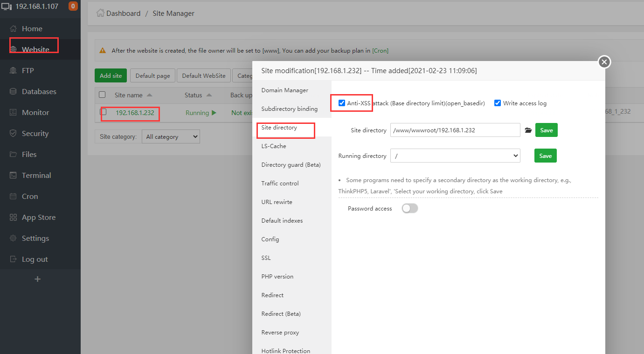The image size is (644, 354).
Task: Open the Running directory dropdown
Action: click(x=455, y=156)
